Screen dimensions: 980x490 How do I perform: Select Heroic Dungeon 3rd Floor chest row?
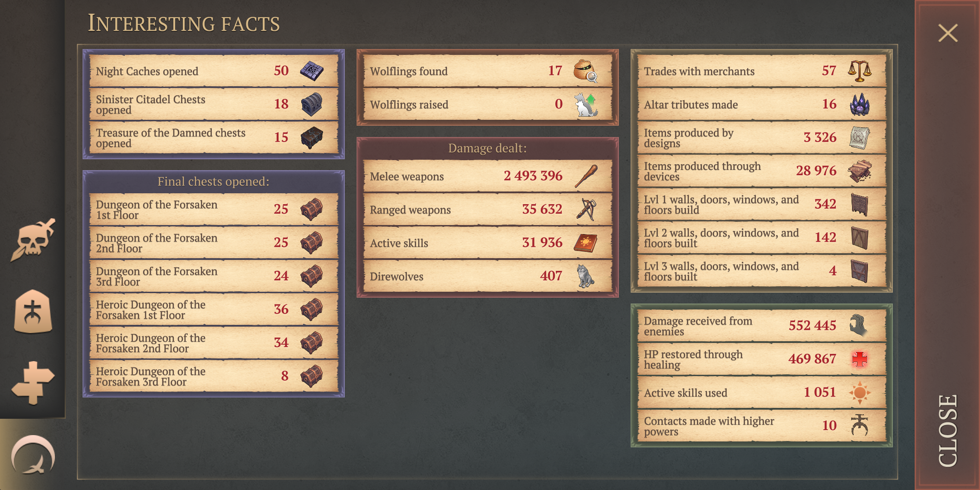coord(214,376)
